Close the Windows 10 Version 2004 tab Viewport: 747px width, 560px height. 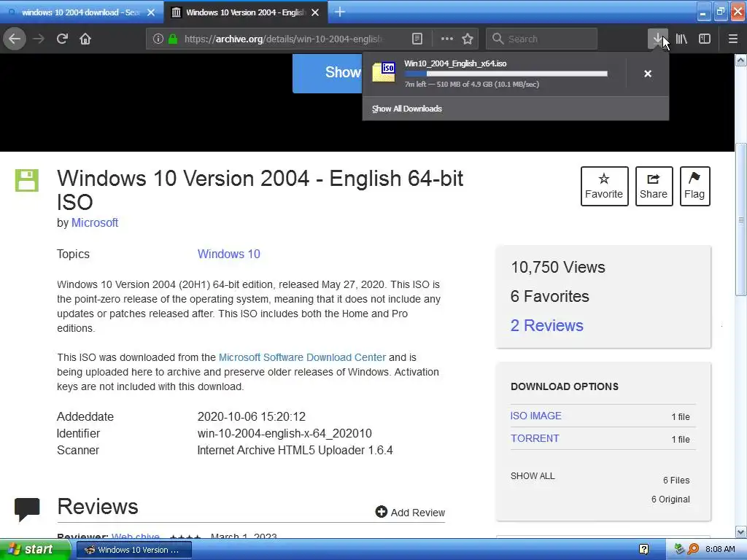(315, 12)
